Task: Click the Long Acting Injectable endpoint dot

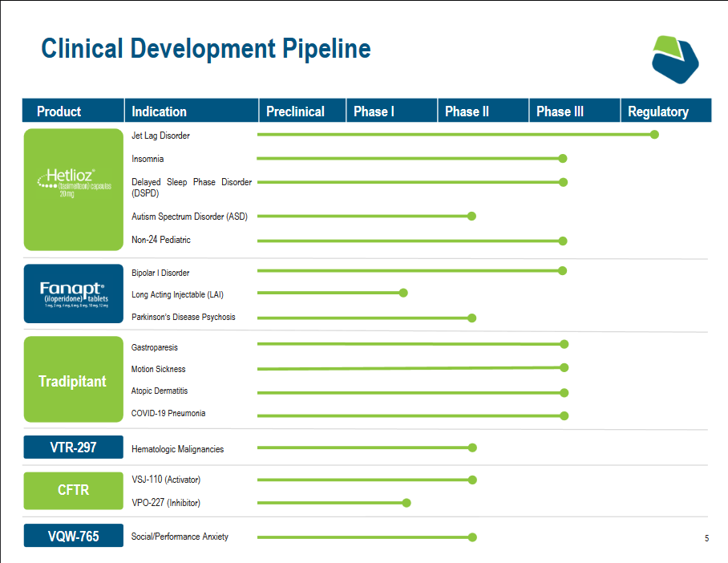Action: (403, 293)
